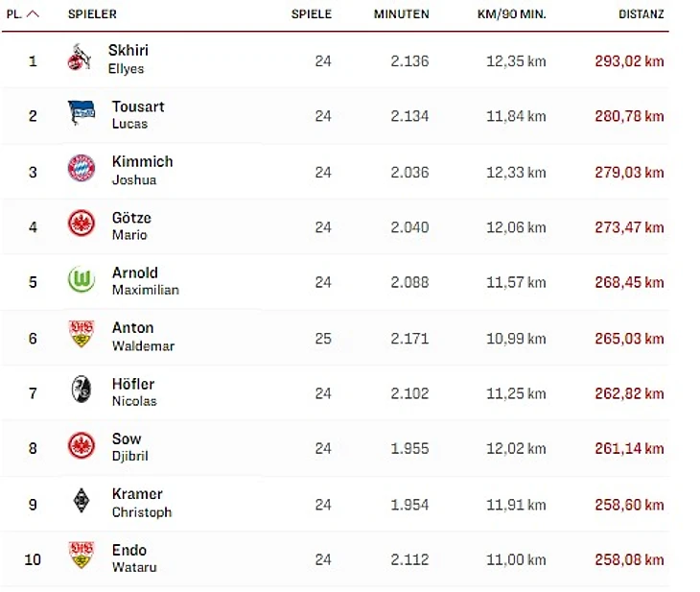Toggle sort order with the PL. arrow

point(33,14)
